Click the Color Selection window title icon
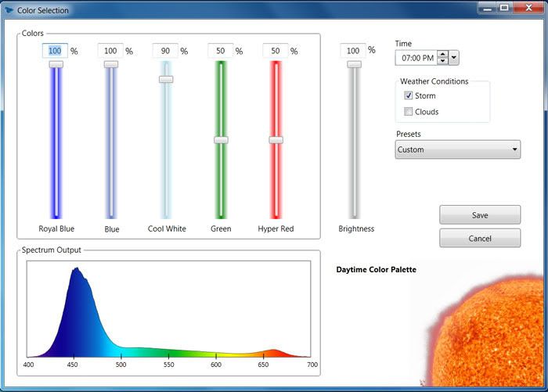 (x=9, y=10)
